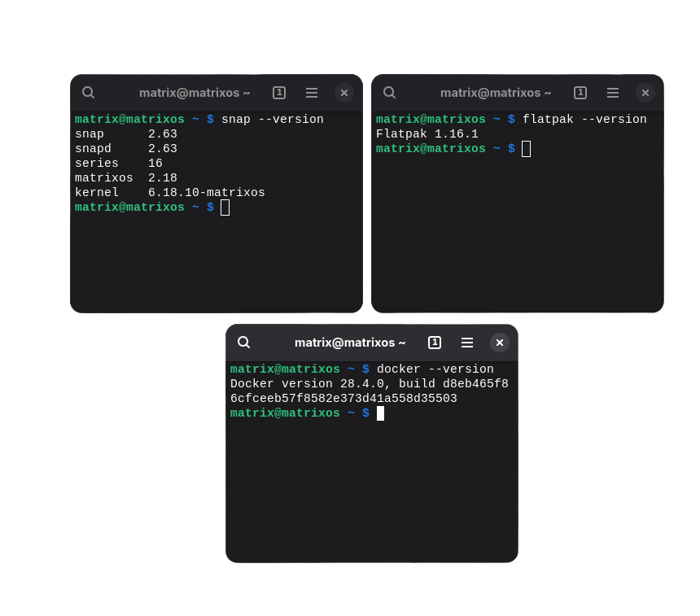Screen dimensions: 700x616
Task: Open search in the docker terminal window
Action: pos(243,343)
